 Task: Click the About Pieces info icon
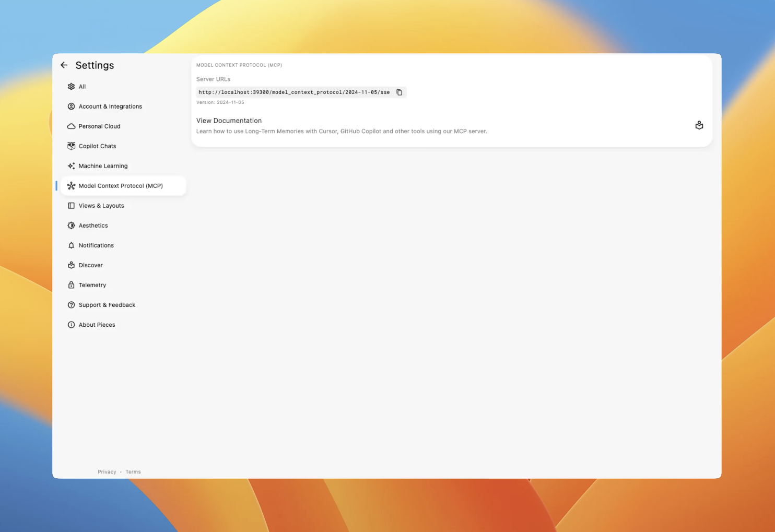click(72, 325)
